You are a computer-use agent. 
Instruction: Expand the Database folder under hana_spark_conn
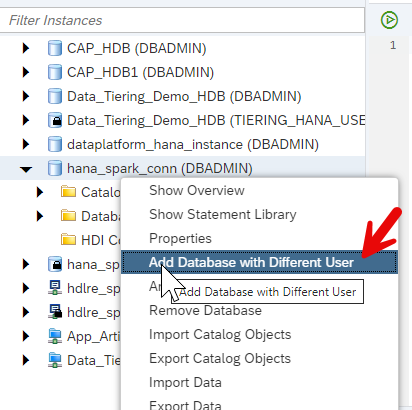coord(40,216)
